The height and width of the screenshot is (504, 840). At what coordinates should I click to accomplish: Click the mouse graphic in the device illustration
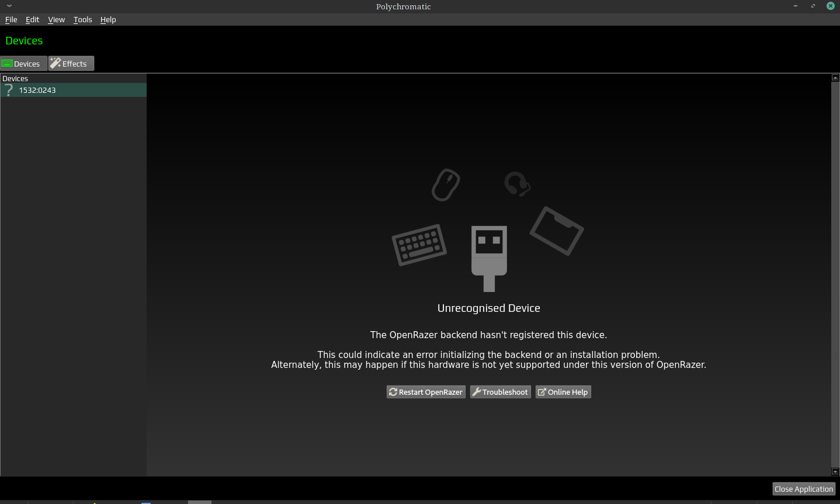tap(445, 185)
